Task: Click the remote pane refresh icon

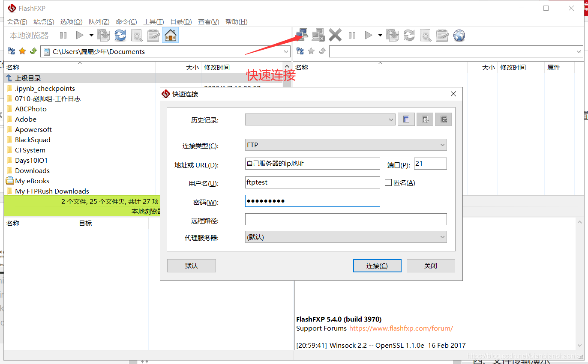Action: [409, 35]
